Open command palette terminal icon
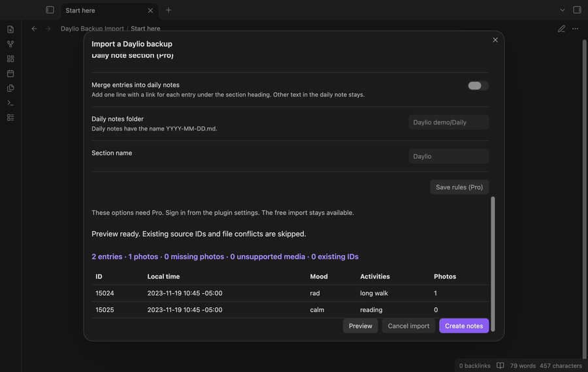 click(x=10, y=102)
